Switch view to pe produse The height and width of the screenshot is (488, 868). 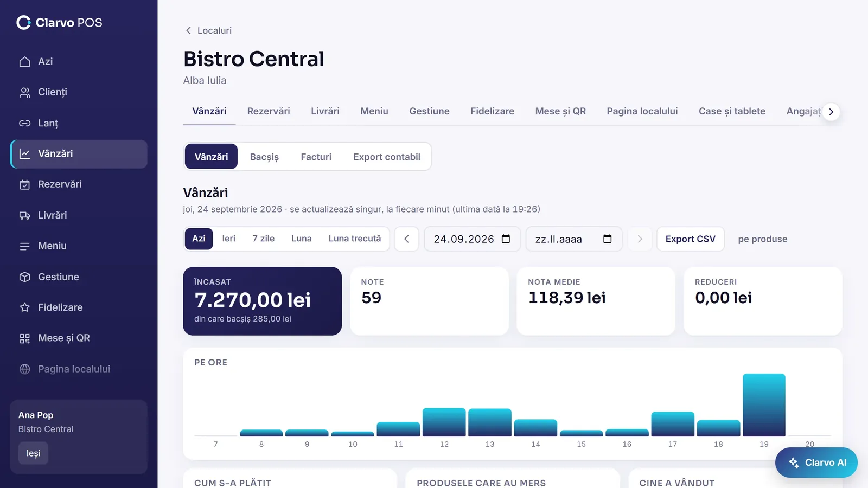(762, 239)
